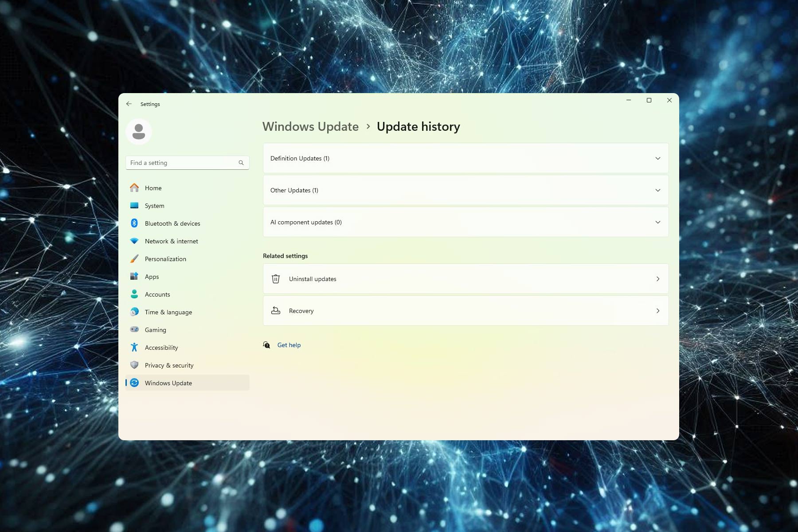Screen dimensions: 798x532
Task: Select System in the sidebar
Action: point(188,206)
